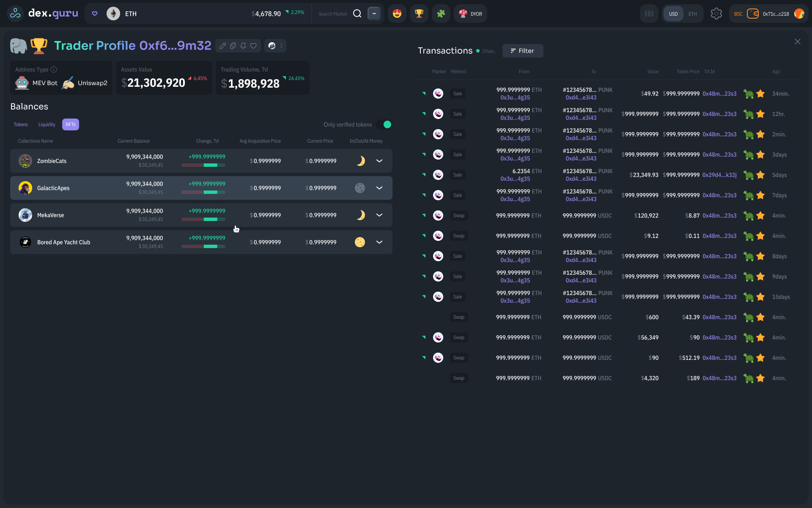Open TX link 0x29d4...k32j
This screenshot has height=508, width=812.
point(719,175)
